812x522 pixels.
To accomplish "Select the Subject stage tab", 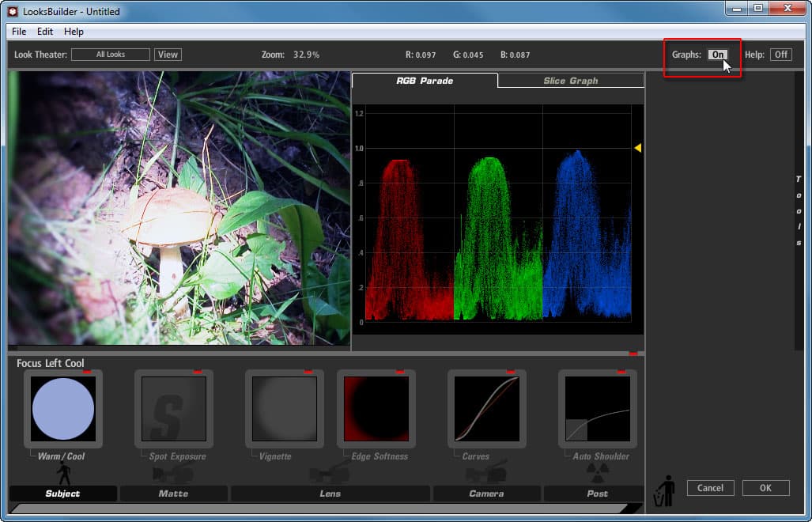I will (62, 494).
